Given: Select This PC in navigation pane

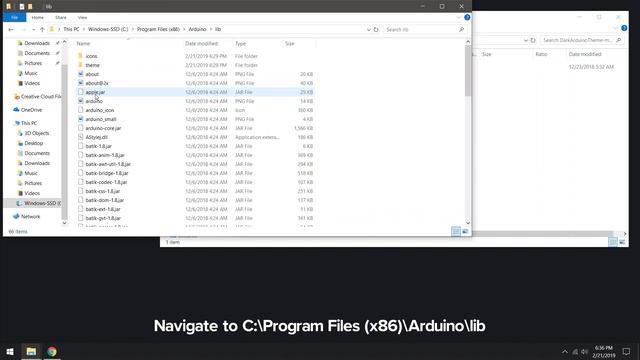Looking at the screenshot, I should [29, 123].
